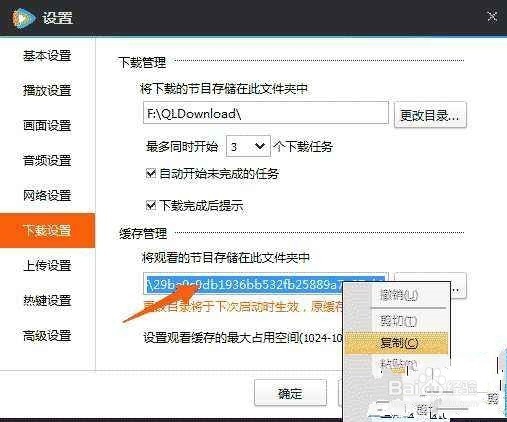Click the app logo in title bar

point(23,17)
